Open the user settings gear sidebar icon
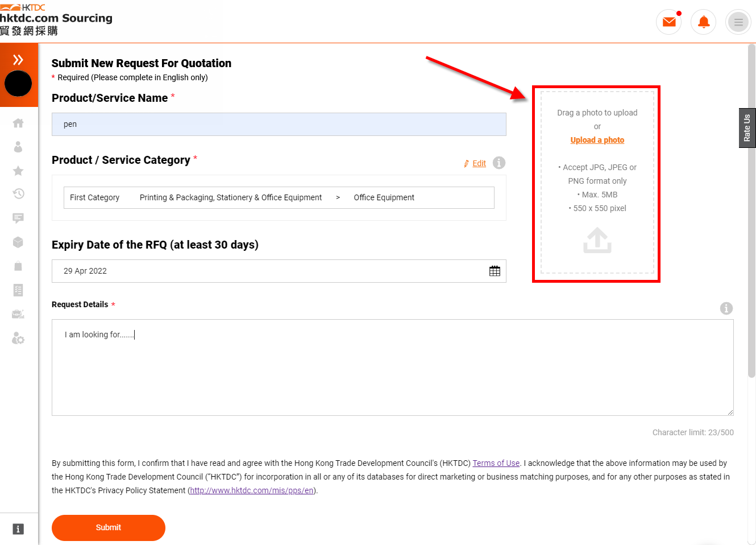Screen dimensions: 756x545 18,338
